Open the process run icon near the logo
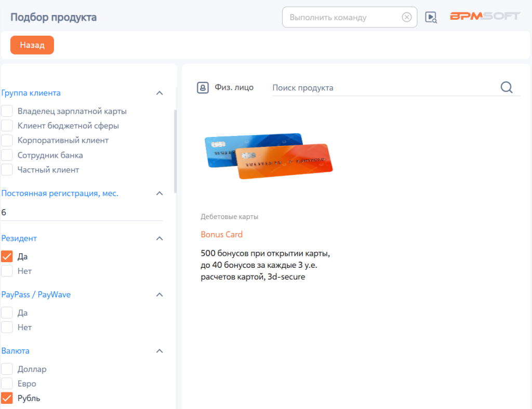This screenshot has height=409, width=532. tap(431, 17)
